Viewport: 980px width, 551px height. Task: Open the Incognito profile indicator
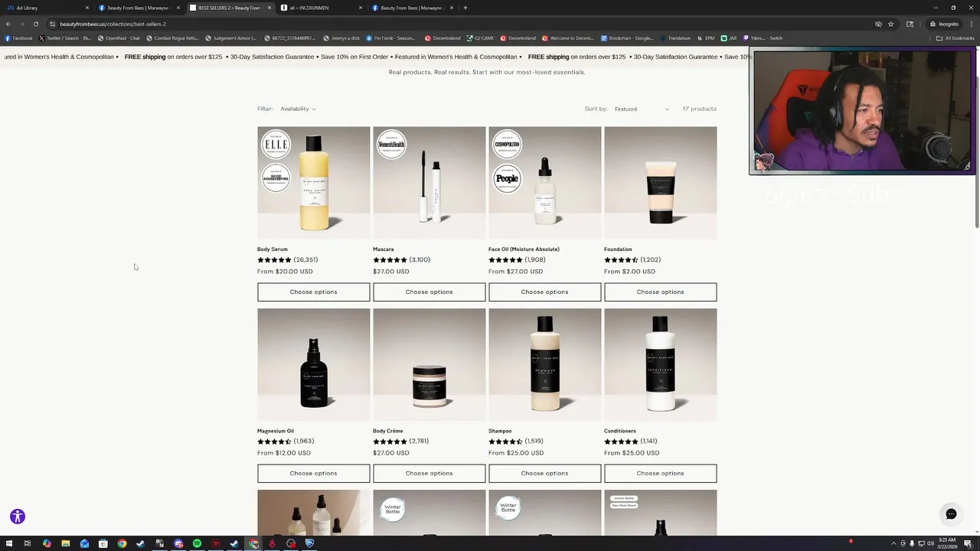[x=944, y=24]
